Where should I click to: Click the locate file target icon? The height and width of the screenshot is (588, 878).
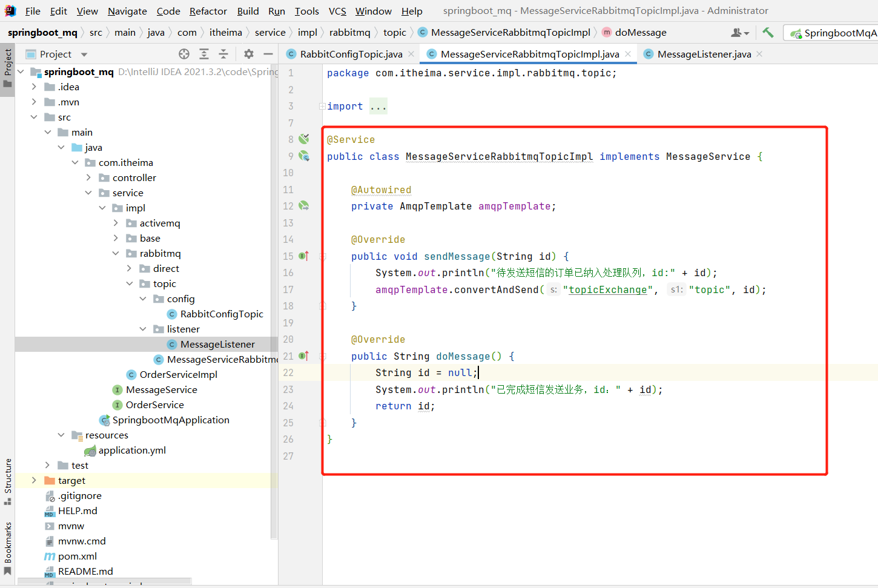pyautogui.click(x=184, y=54)
